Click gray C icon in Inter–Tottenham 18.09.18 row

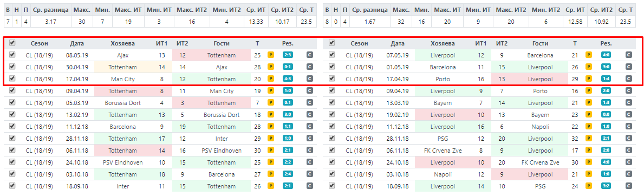(x=309, y=186)
